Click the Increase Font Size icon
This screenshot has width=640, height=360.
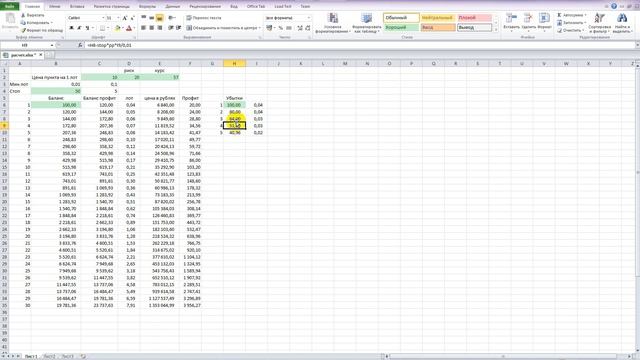click(x=125, y=18)
